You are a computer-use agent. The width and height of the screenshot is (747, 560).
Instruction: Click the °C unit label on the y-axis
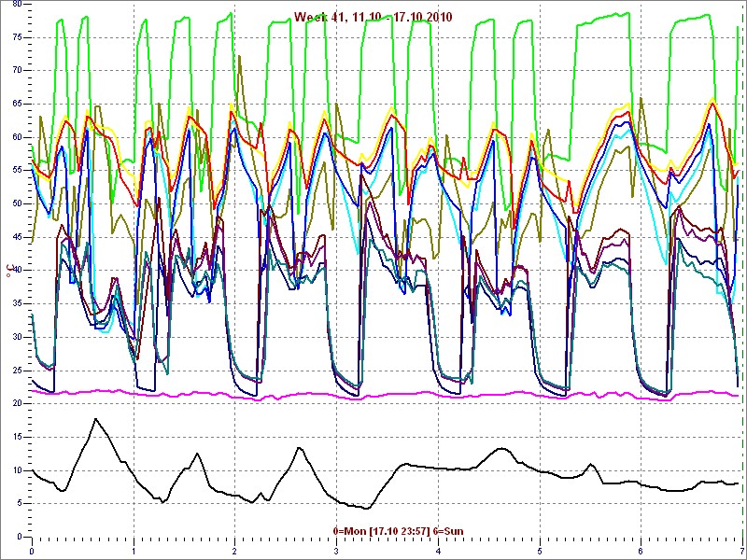8,271
